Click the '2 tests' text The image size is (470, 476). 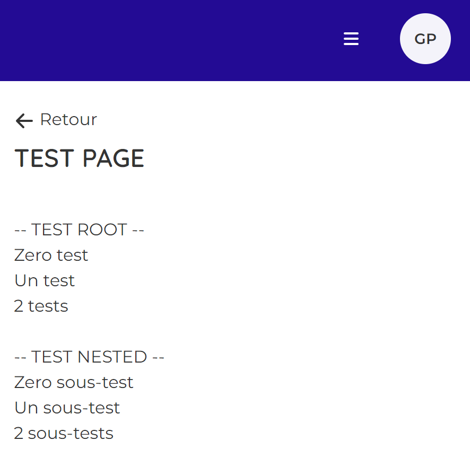[x=41, y=306]
